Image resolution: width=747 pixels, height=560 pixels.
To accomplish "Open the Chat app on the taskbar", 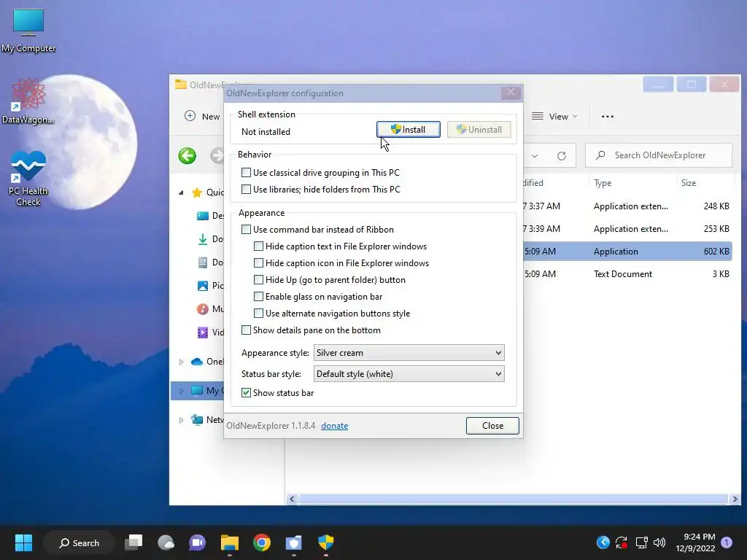I will point(197,542).
